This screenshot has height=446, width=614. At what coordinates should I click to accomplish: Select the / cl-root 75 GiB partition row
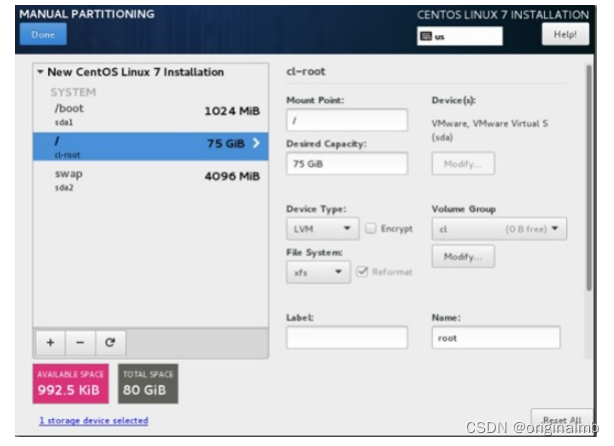pos(151,146)
